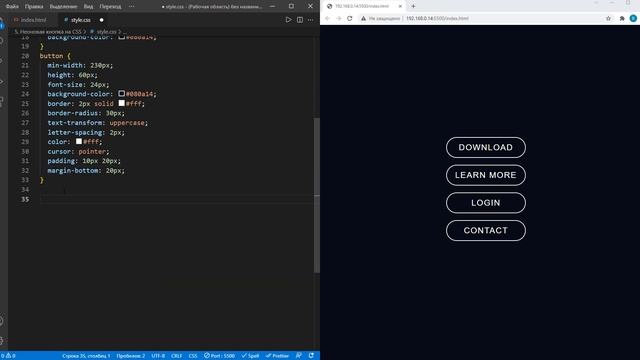Open a new tab in Chrome
This screenshot has width=640, height=360.
(413, 6)
